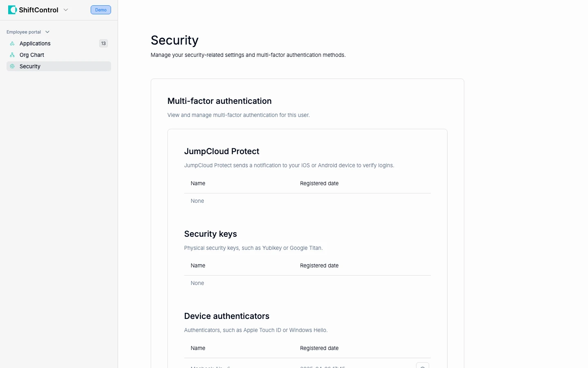
Task: Open the ShiftControl workspace dropdown chevron
Action: tap(66, 10)
